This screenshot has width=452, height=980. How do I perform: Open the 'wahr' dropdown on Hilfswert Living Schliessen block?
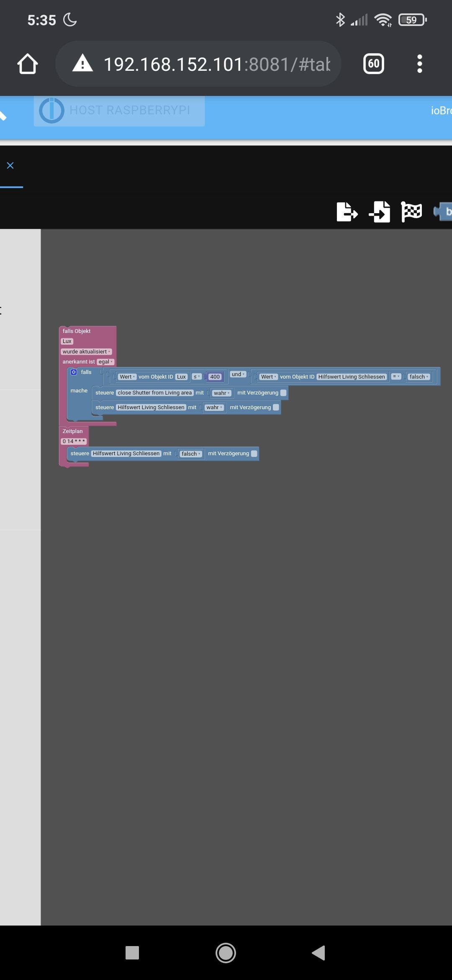coord(214,407)
